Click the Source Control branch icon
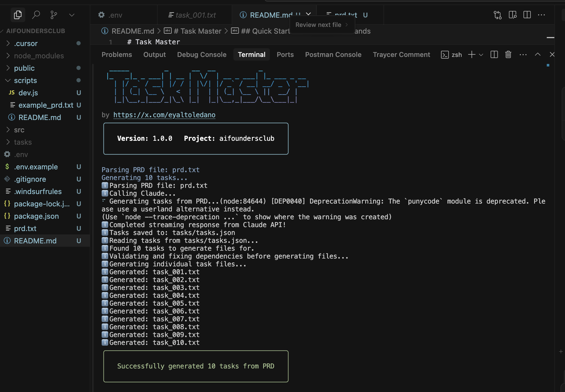Viewport: 565px width, 392px height. [54, 15]
